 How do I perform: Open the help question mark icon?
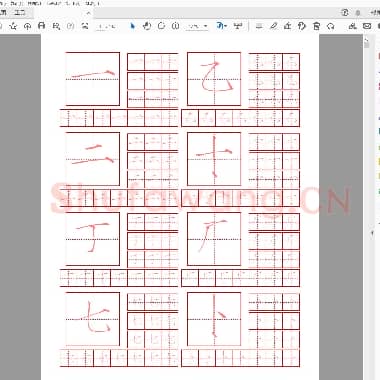coord(345,13)
